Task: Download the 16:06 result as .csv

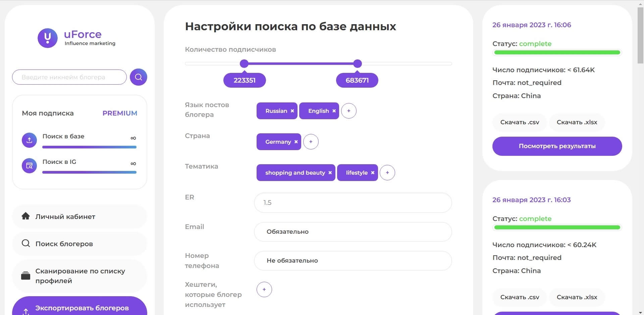Action: pos(520,122)
